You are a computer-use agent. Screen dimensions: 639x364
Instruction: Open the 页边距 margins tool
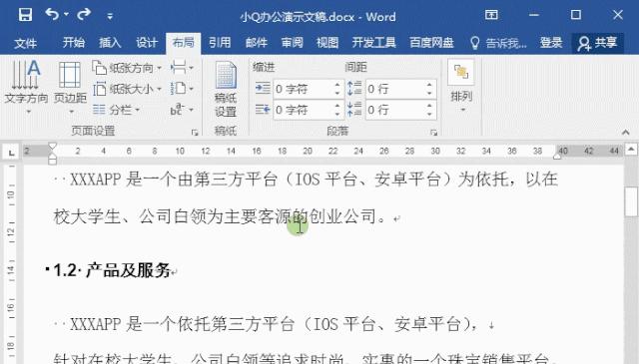click(70, 87)
